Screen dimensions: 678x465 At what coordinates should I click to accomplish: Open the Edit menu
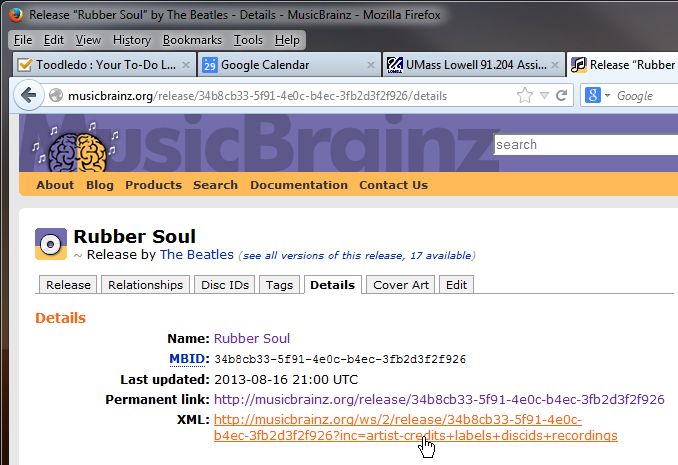54,40
